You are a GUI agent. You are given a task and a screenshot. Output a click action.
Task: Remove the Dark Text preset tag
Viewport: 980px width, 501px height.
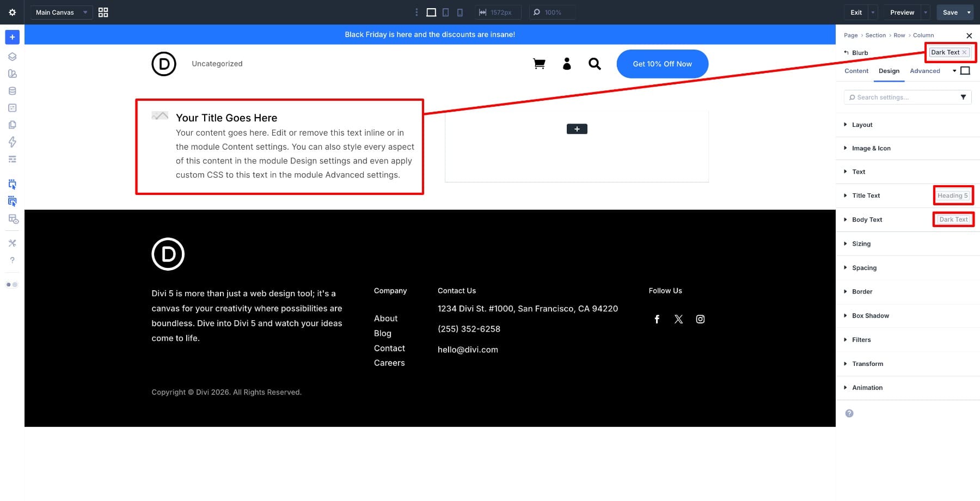tap(964, 52)
